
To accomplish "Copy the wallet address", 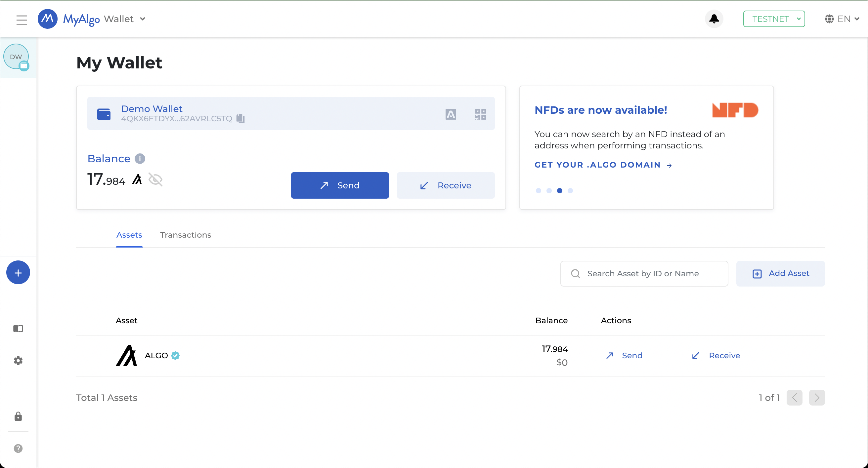I will pyautogui.click(x=240, y=119).
